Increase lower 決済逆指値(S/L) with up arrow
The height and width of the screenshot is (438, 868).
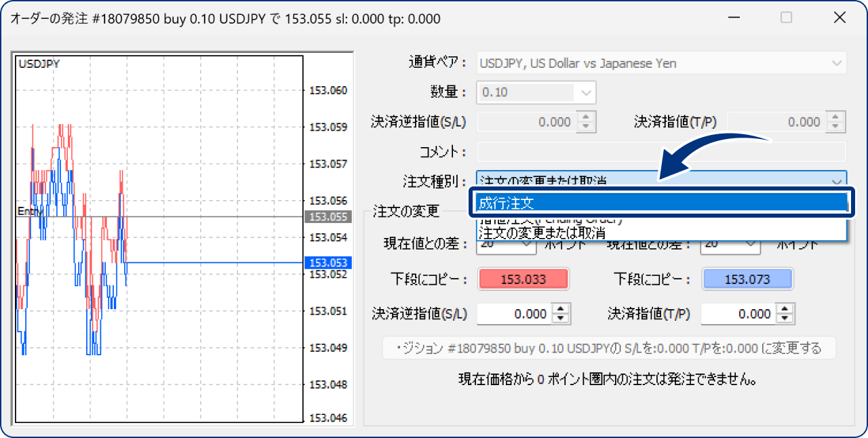(561, 310)
